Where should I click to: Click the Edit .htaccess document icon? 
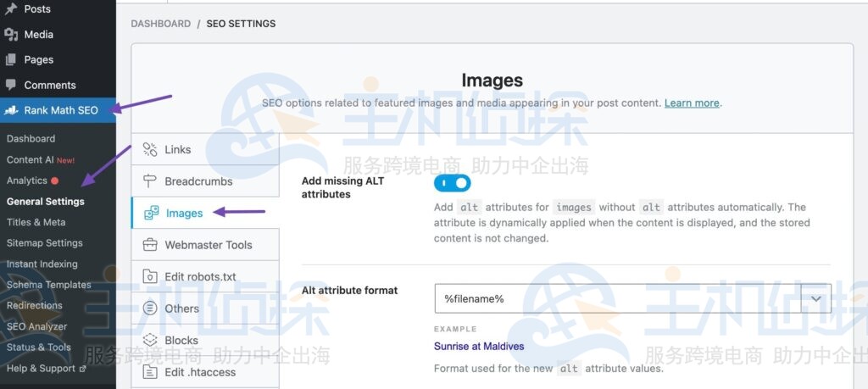pyautogui.click(x=150, y=372)
